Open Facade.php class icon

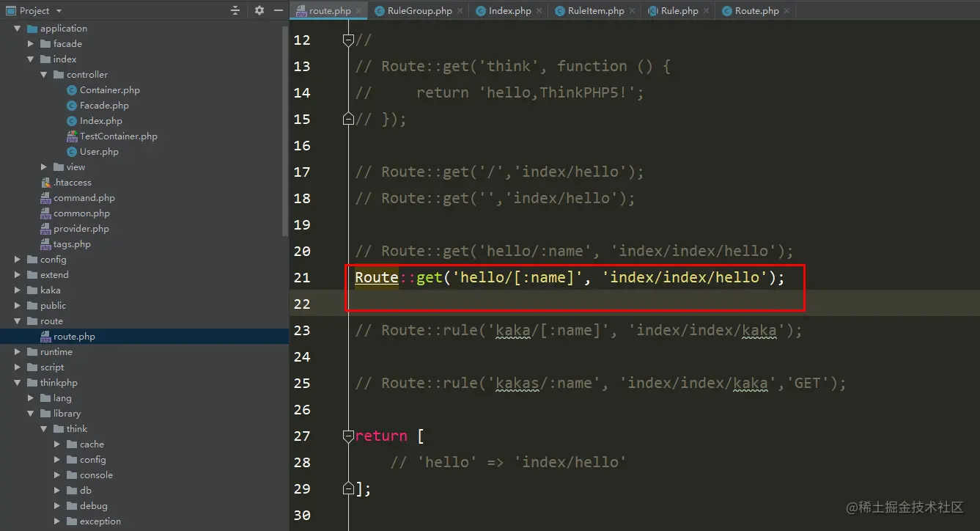click(x=72, y=106)
